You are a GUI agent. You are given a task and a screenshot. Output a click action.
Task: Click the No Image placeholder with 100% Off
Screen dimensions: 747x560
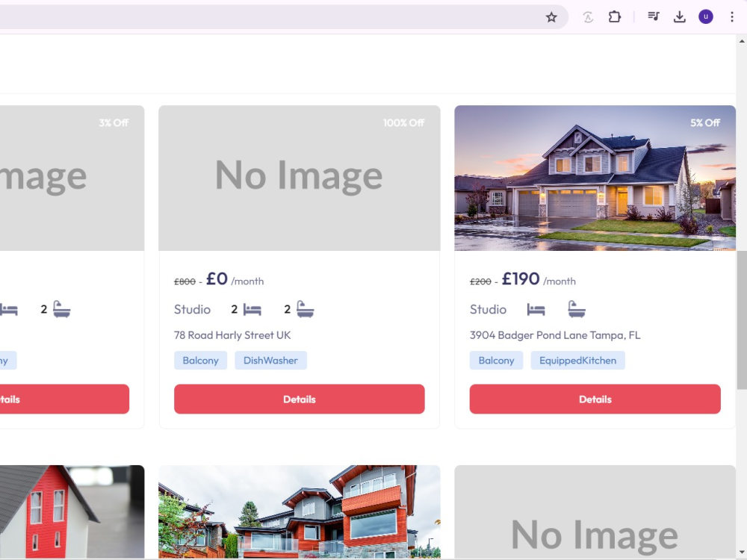[300, 178]
